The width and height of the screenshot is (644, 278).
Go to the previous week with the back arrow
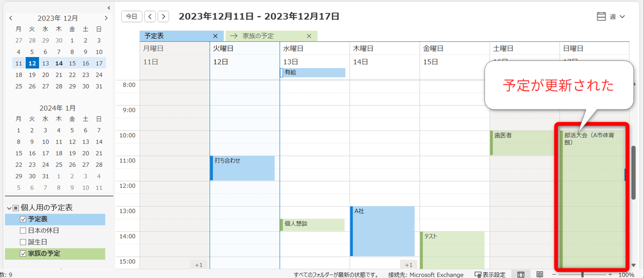click(x=150, y=16)
